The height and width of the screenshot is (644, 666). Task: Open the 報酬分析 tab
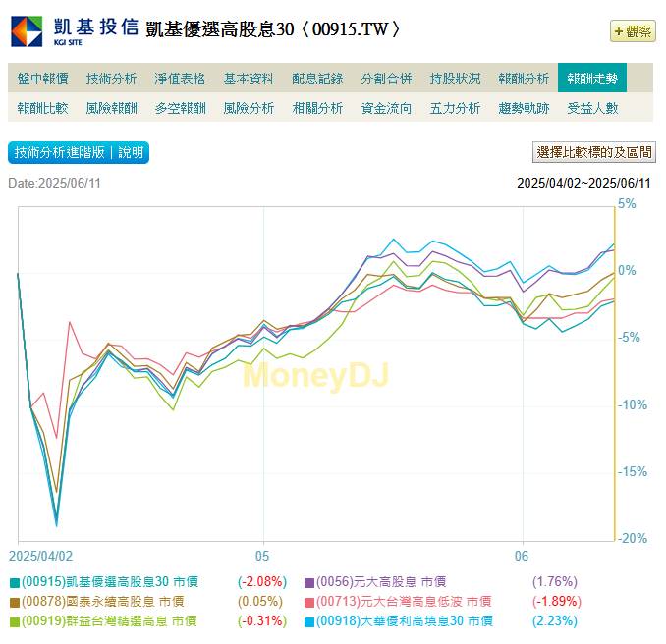click(x=524, y=79)
